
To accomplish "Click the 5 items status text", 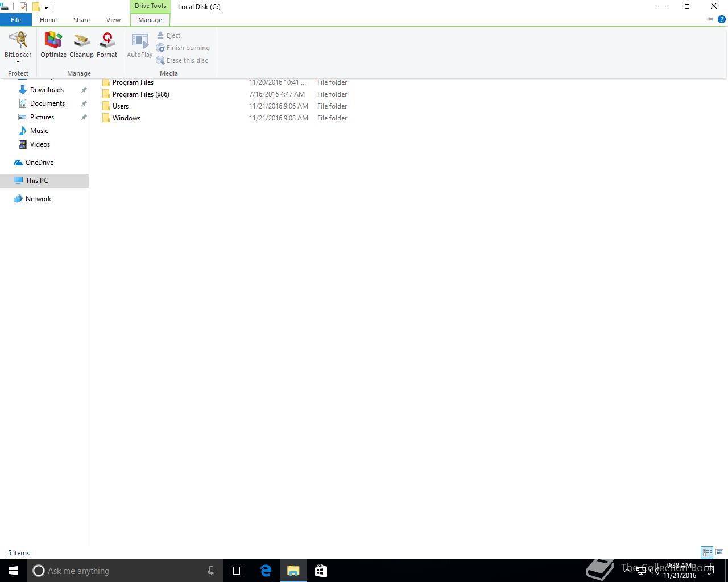I will (x=19, y=553).
